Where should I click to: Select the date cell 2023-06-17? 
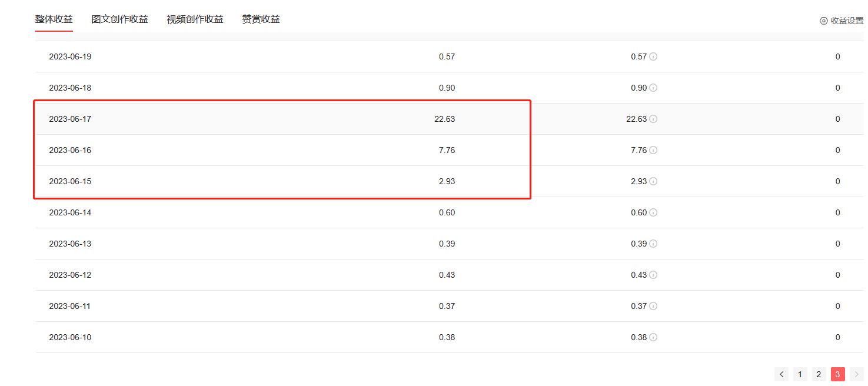coord(70,119)
